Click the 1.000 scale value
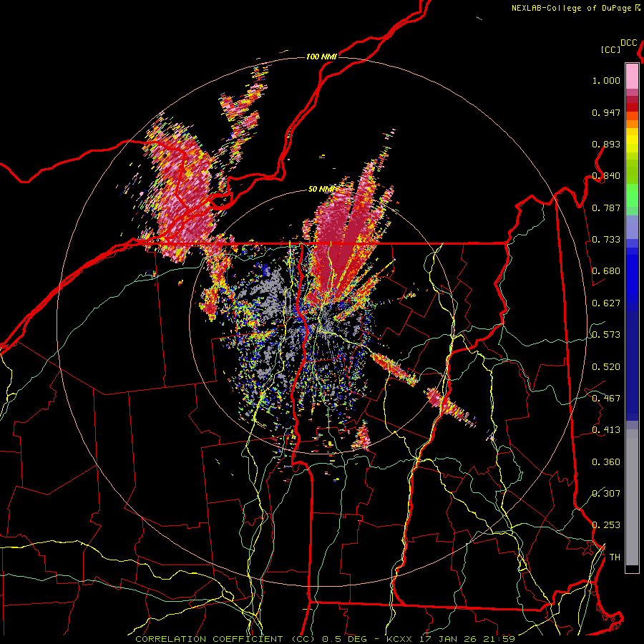 pos(606,80)
